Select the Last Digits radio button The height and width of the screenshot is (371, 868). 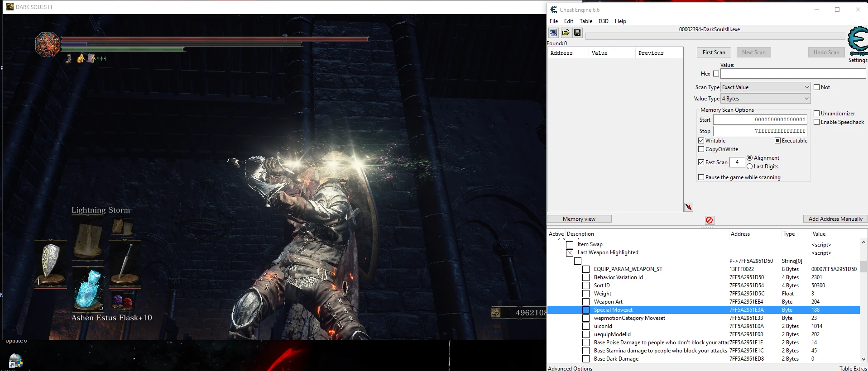[750, 166]
